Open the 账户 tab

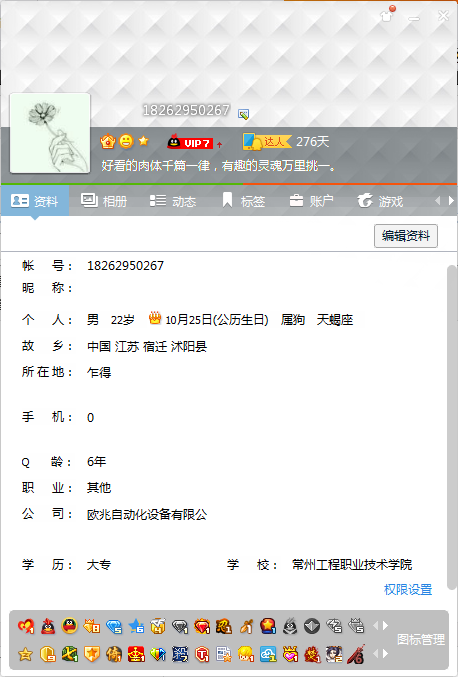coord(311,201)
